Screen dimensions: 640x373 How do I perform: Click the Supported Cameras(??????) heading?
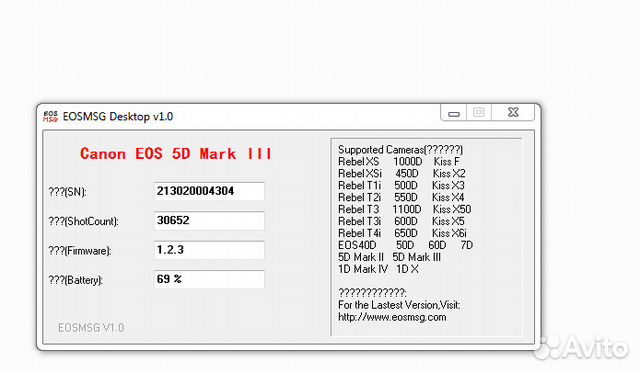click(x=400, y=150)
